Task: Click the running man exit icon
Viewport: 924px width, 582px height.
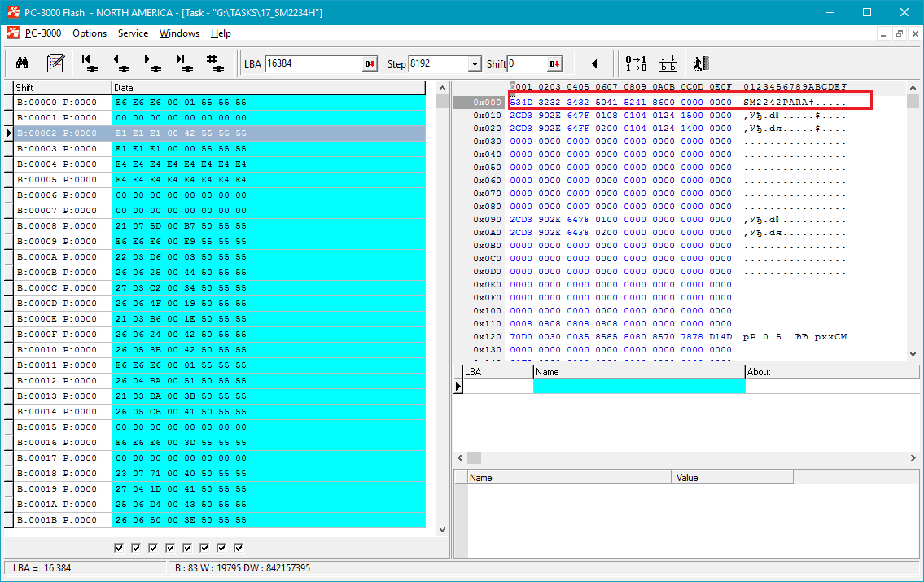Action: pos(701,63)
